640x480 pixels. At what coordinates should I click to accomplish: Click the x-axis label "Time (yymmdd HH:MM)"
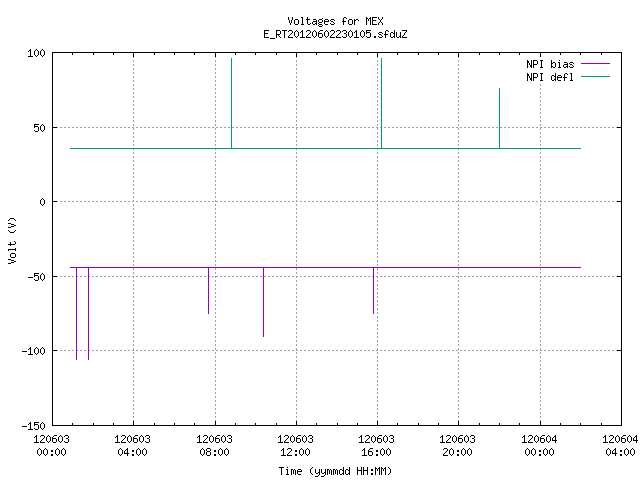tap(335, 471)
